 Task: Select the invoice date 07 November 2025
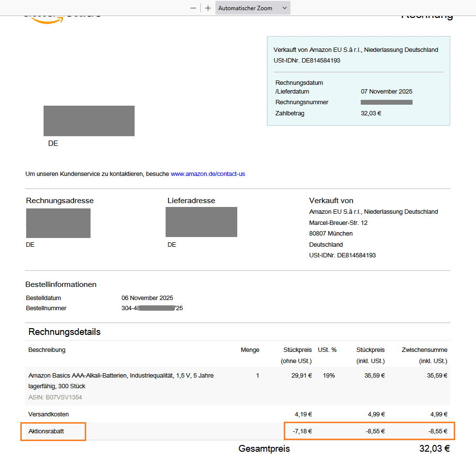click(x=386, y=92)
